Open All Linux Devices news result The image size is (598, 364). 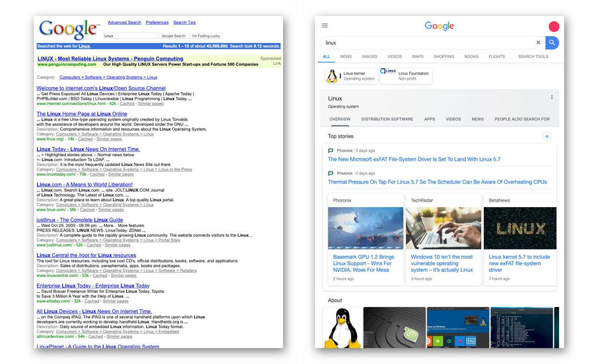click(94, 311)
